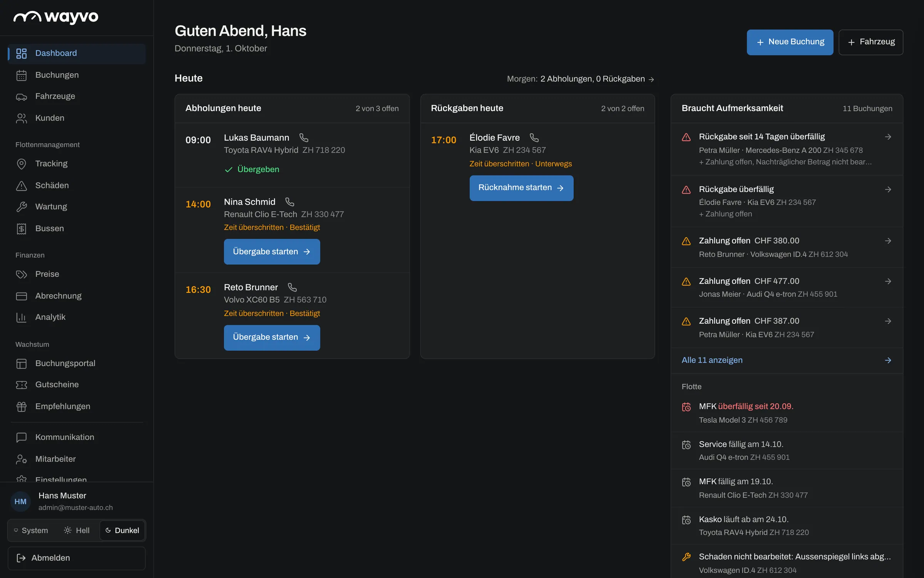This screenshot has width=924, height=578.
Task: Open Schäden in the sidebar
Action: [x=77, y=185]
